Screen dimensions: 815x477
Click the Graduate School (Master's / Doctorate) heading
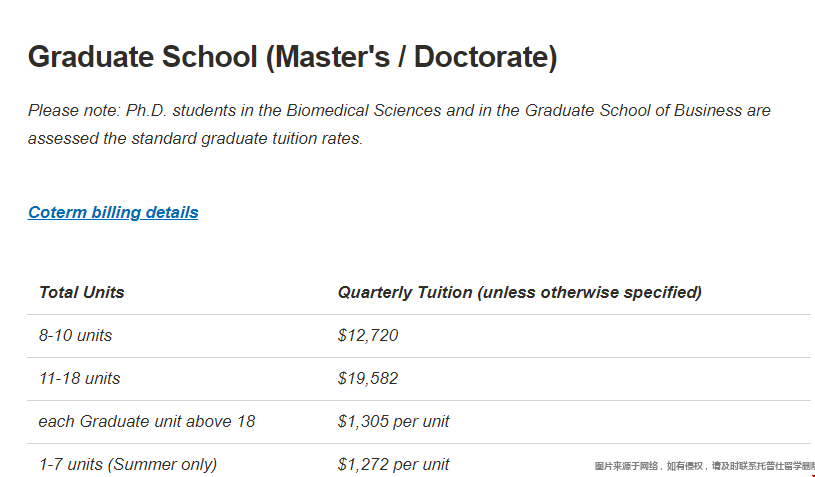293,57
